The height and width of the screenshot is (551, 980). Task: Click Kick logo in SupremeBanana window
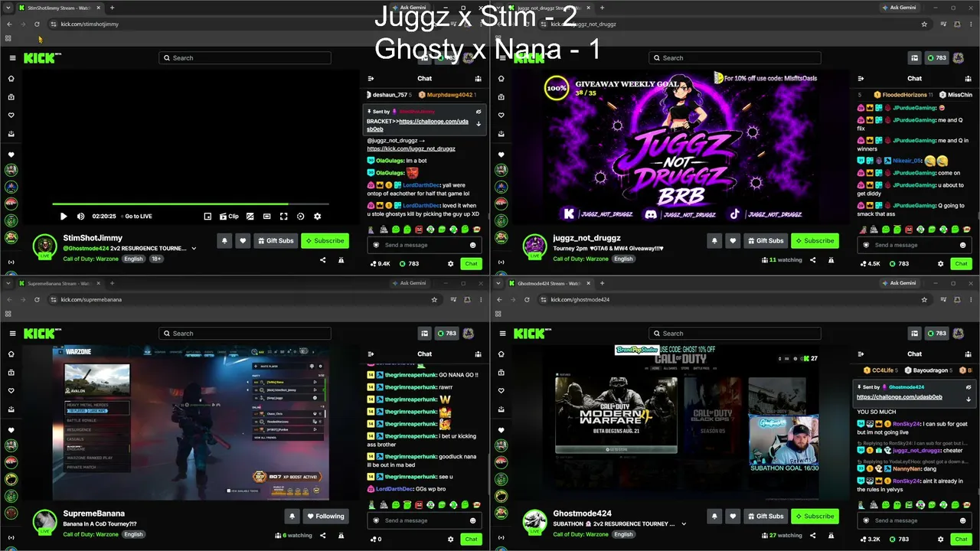[x=42, y=334]
